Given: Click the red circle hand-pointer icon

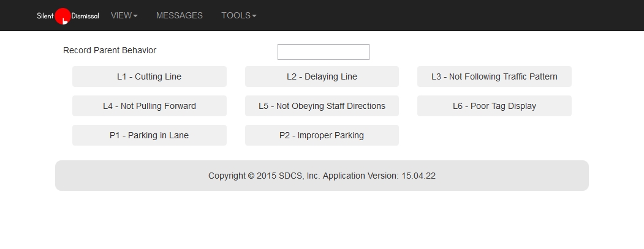Looking at the screenshot, I should (x=63, y=17).
